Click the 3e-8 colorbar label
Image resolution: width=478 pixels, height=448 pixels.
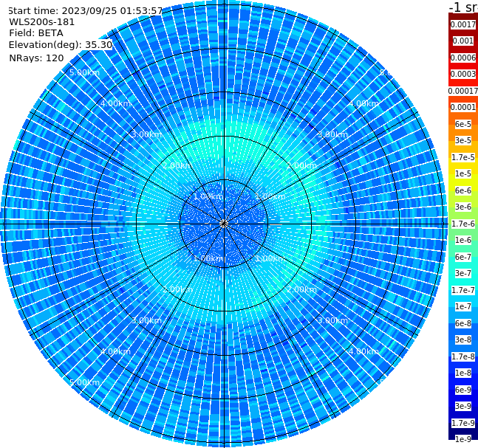[462, 340]
